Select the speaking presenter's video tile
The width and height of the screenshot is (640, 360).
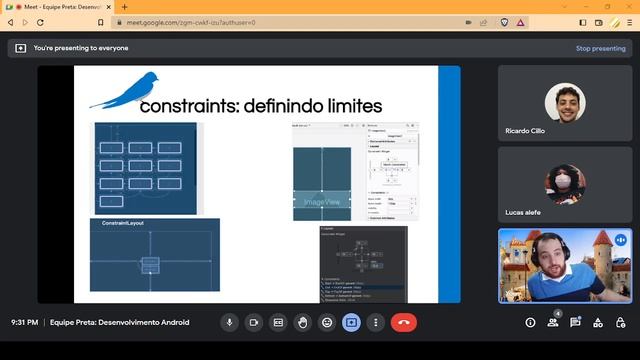pos(565,266)
